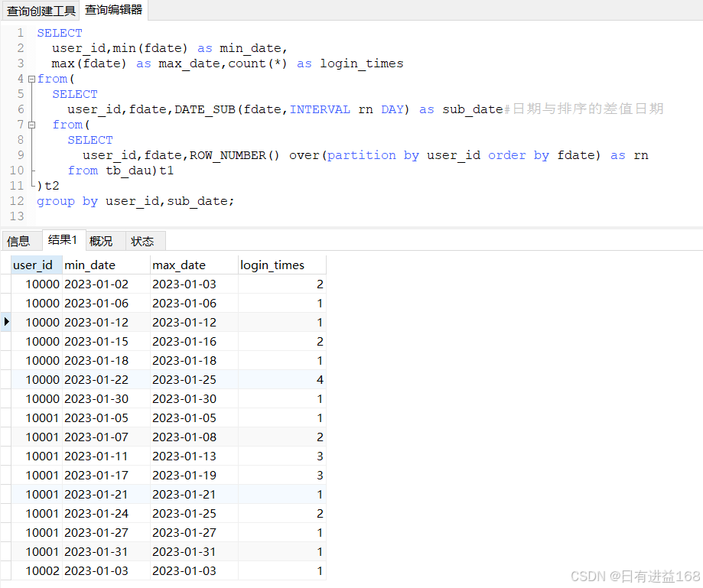Select cell min_date 2023-01-05
Image resolution: width=703 pixels, height=588 pixels.
point(106,418)
